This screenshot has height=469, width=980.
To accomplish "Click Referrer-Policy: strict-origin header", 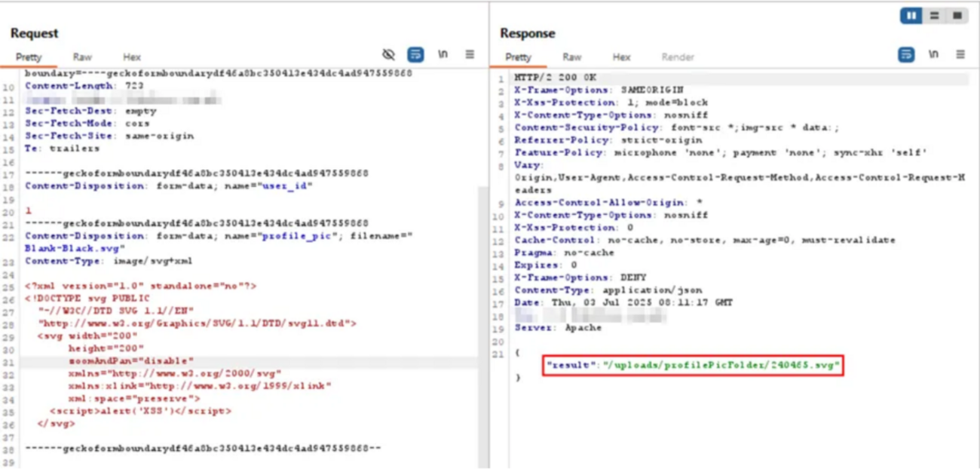I will point(608,139).
